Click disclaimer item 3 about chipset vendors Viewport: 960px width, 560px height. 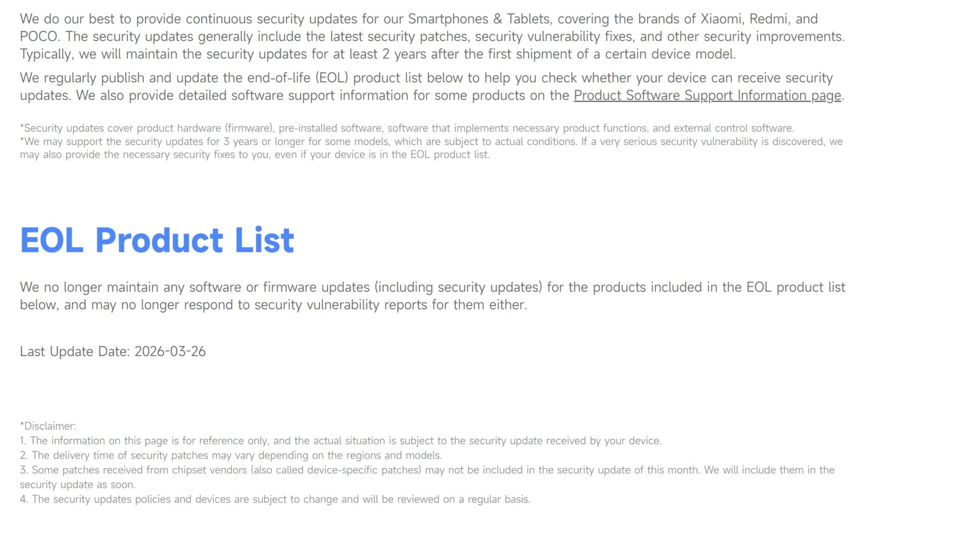tap(427, 470)
